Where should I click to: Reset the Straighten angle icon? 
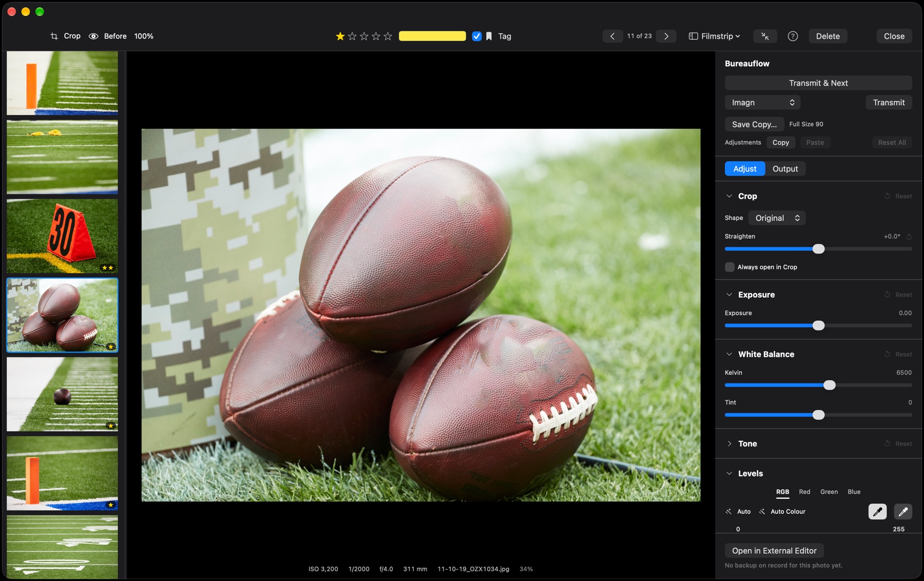tap(909, 237)
